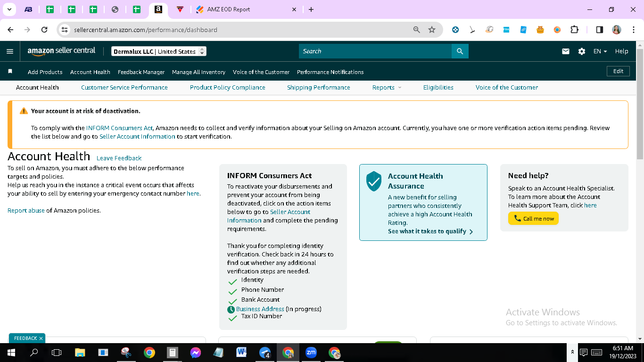Click Add Products in the favorites bar
Viewport: 644px width, 362px height.
pyautogui.click(x=45, y=72)
